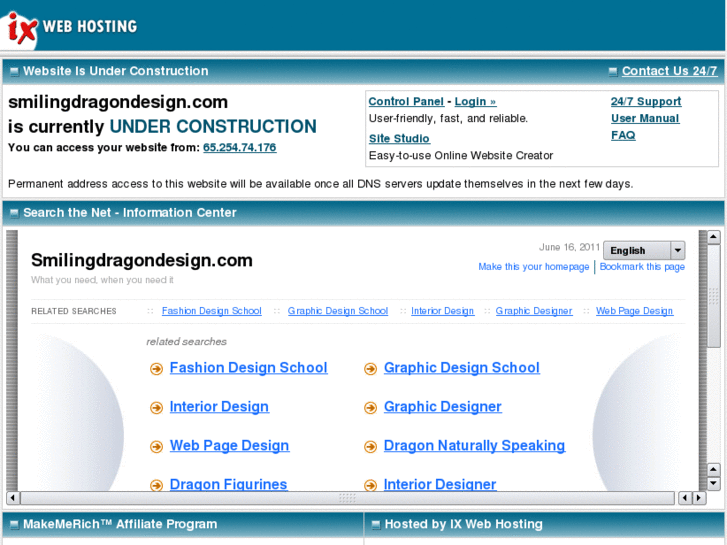Viewport: 727px width, 545px height.
Task: Visit the 65.254.74.176 IP address link
Action: [239, 147]
